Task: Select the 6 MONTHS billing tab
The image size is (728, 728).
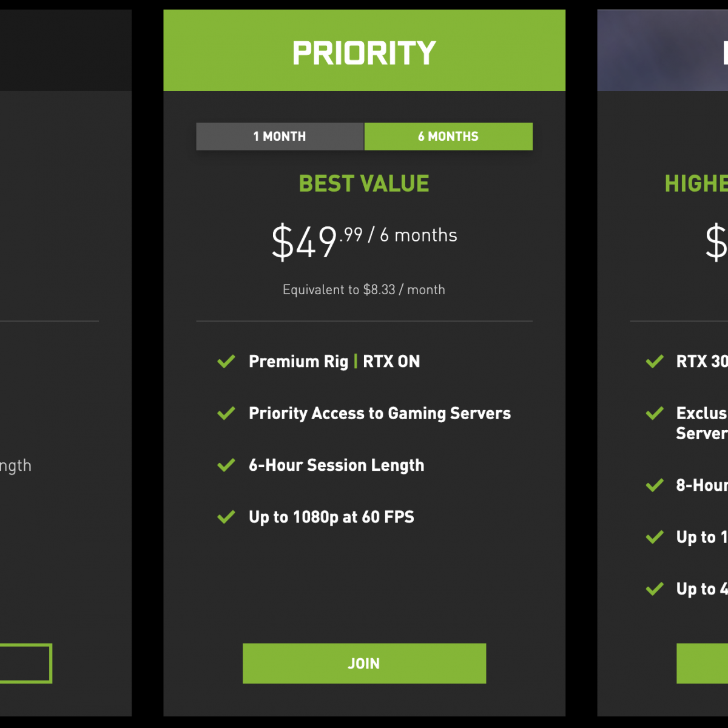Action: coord(448,136)
